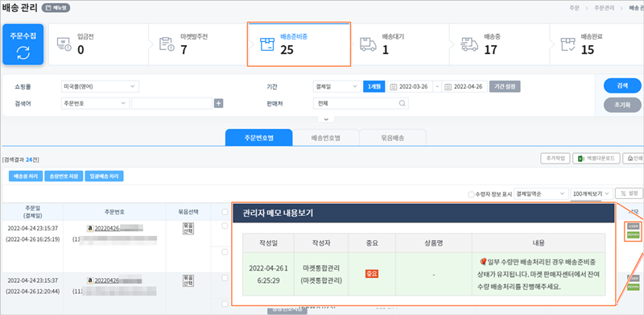This screenshot has width=644, height=315.
Task: Tick the upper checkbox of the 12:20:44 order
Action: (225, 278)
